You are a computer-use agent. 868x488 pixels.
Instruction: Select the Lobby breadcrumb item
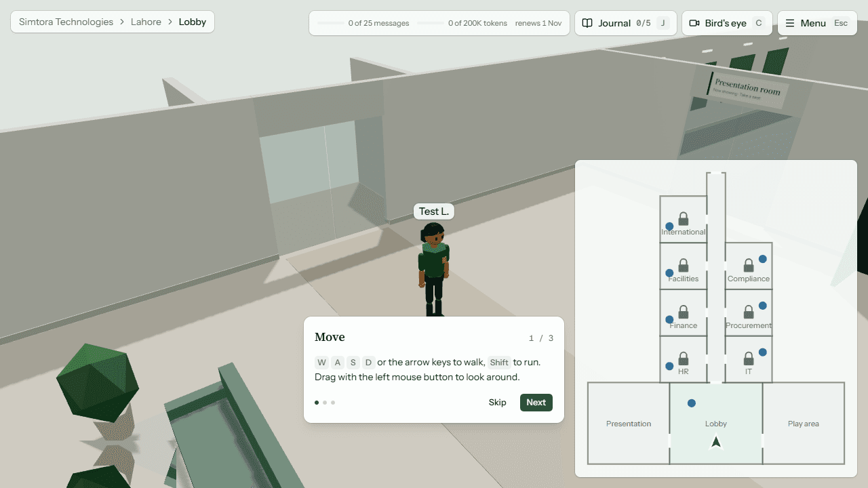pos(193,22)
